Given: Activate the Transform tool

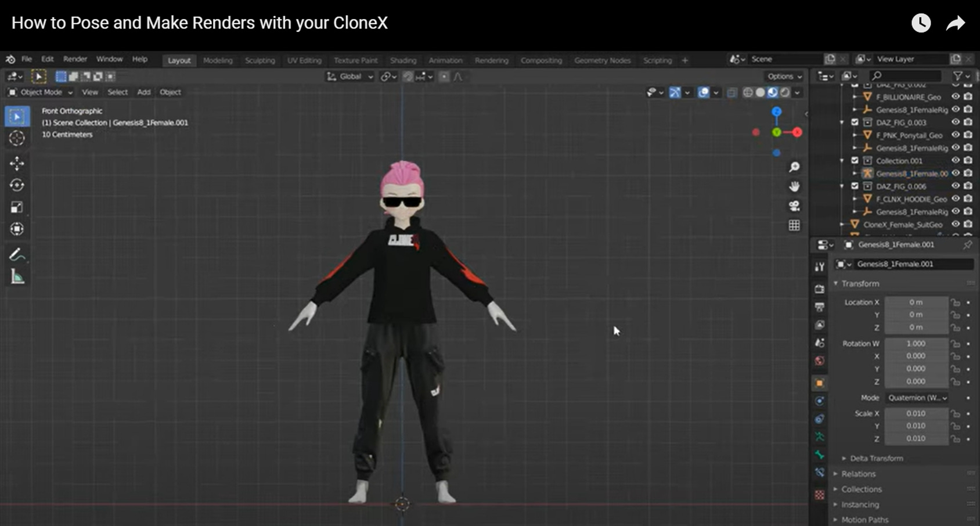Looking at the screenshot, I should pos(17,229).
